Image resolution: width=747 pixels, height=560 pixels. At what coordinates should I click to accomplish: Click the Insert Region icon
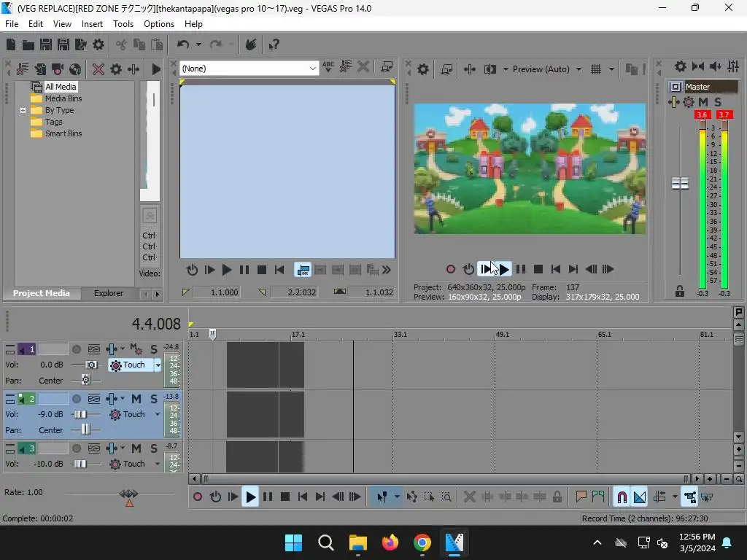click(598, 497)
